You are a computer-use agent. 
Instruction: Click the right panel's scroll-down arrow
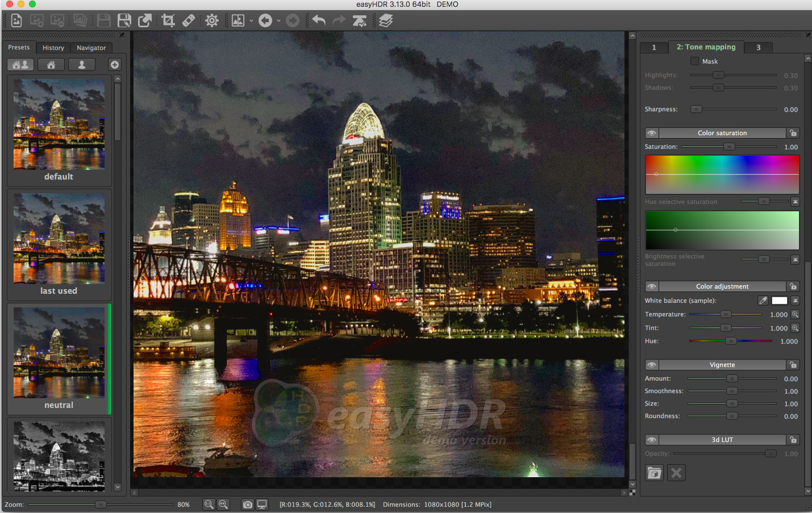coord(808,491)
